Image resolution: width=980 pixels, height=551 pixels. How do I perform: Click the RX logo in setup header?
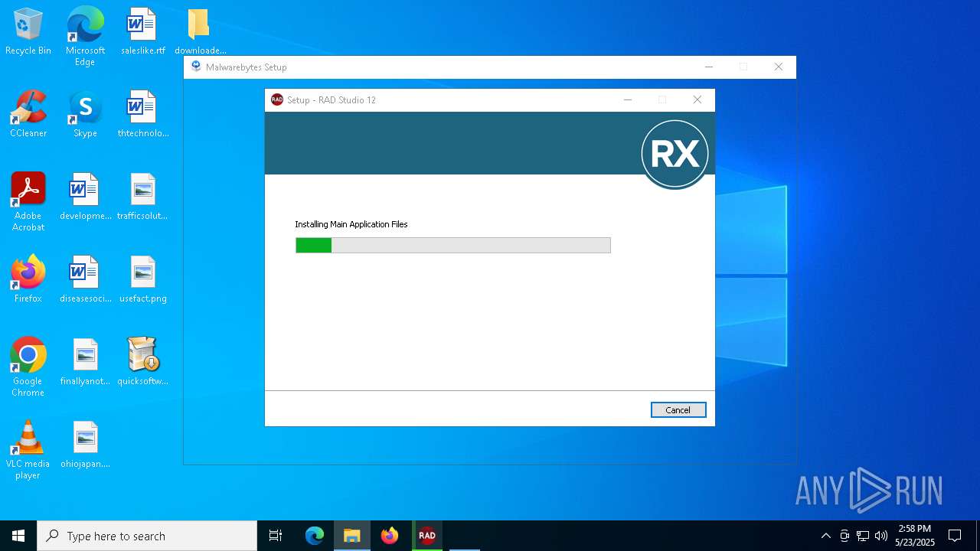click(675, 154)
